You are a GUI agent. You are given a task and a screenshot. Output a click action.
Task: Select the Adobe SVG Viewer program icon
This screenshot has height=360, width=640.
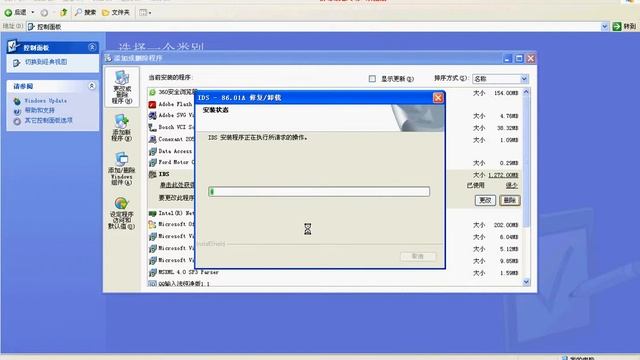click(x=152, y=116)
